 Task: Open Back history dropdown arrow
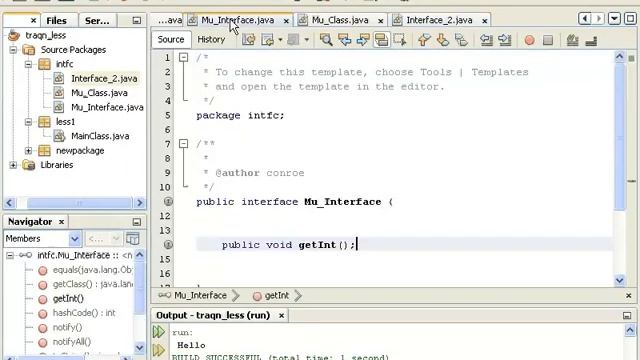(x=280, y=40)
